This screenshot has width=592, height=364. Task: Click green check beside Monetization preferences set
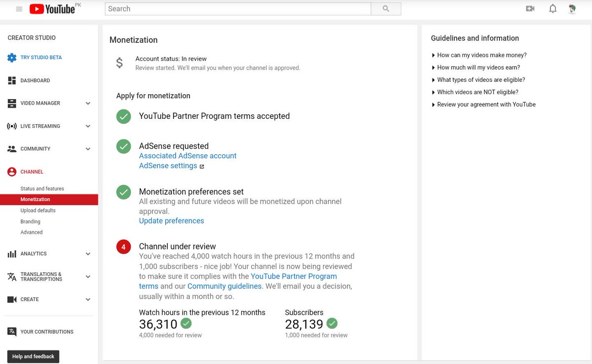[x=124, y=192]
